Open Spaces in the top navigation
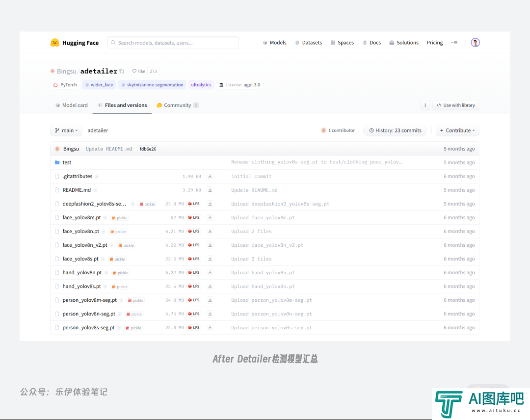530x420 pixels. [342, 43]
